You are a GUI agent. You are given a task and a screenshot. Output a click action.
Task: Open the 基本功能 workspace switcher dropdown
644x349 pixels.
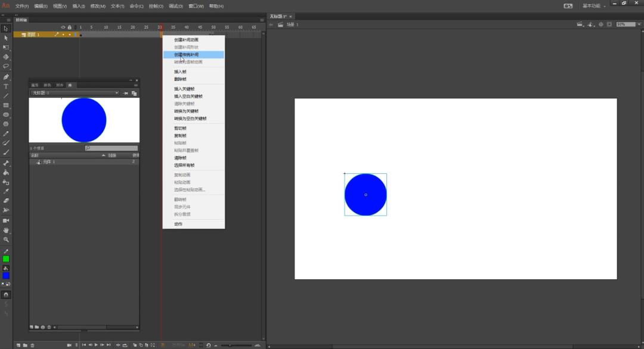[595, 5]
